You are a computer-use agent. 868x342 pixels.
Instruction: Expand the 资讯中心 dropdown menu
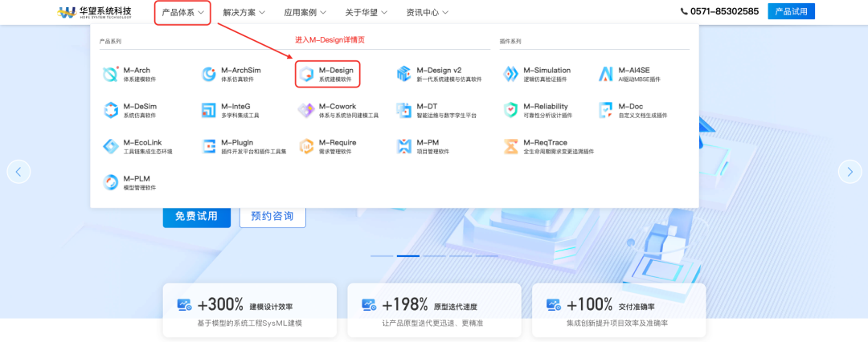pyautogui.click(x=427, y=12)
